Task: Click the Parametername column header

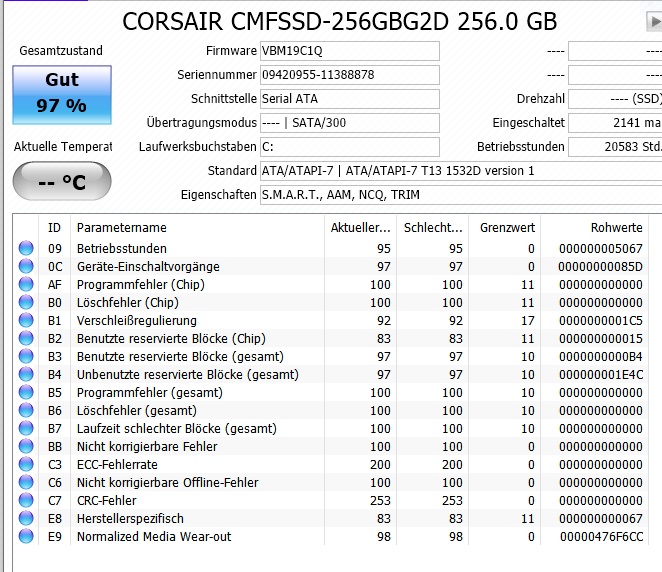Action: click(x=197, y=228)
